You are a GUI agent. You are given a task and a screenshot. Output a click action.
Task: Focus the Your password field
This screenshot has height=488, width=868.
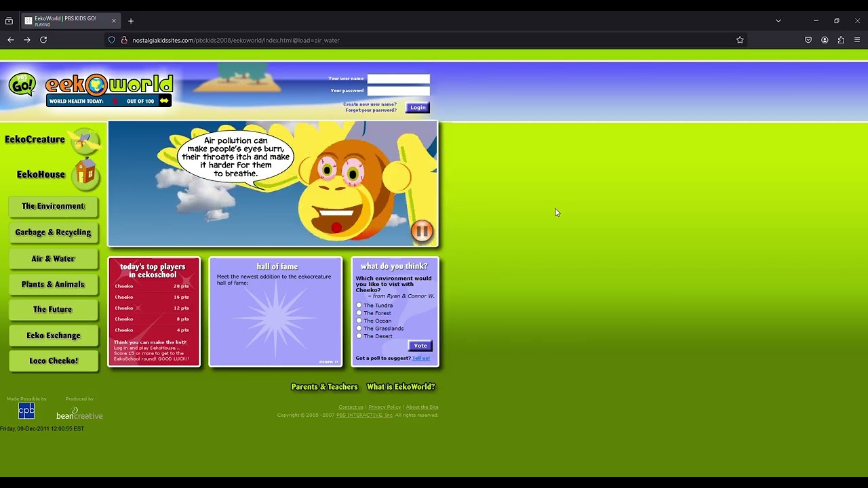coord(399,91)
